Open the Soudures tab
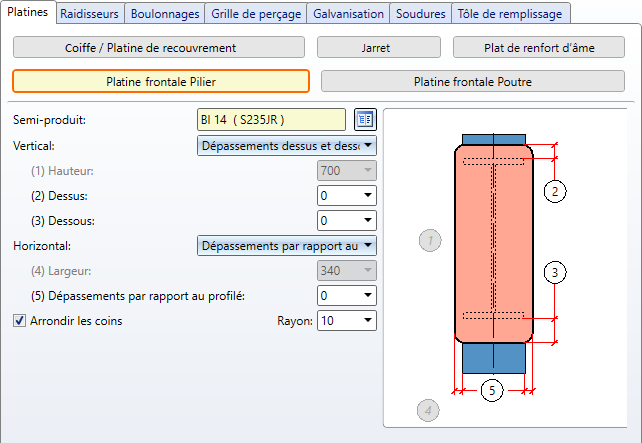 [420, 14]
